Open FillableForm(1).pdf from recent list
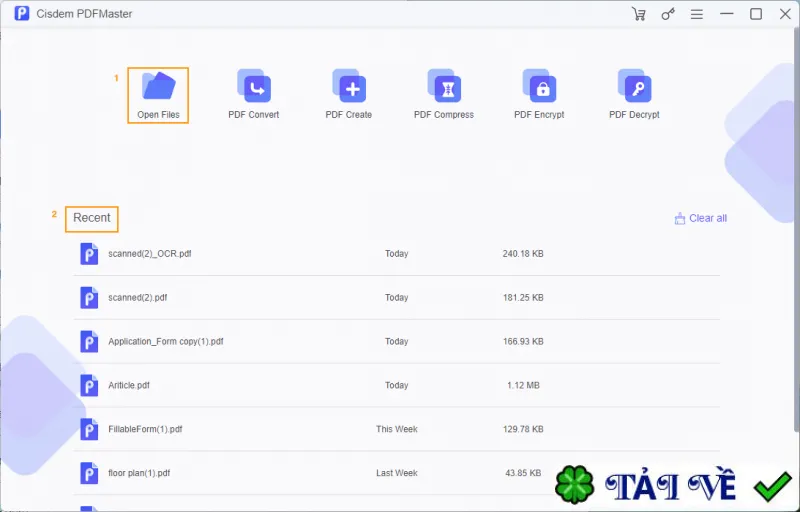The image size is (800, 512). 396,429
